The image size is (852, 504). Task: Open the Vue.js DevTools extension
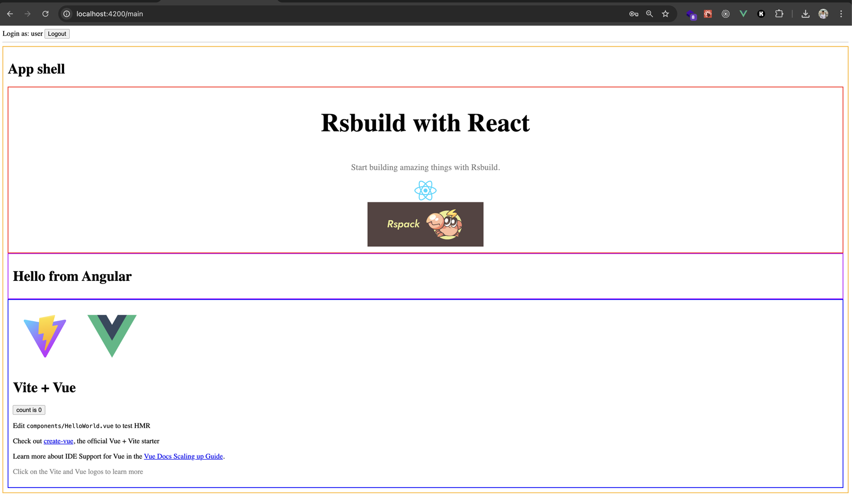[x=743, y=13]
